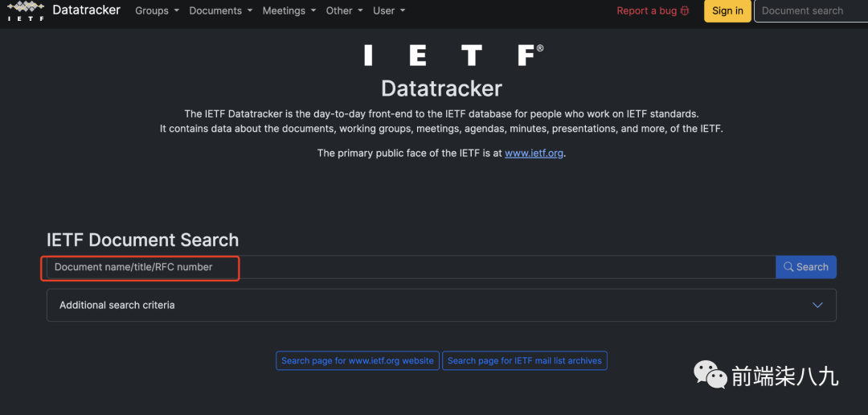Click the large IETF logo heading
868x415 pixels.
pos(454,56)
